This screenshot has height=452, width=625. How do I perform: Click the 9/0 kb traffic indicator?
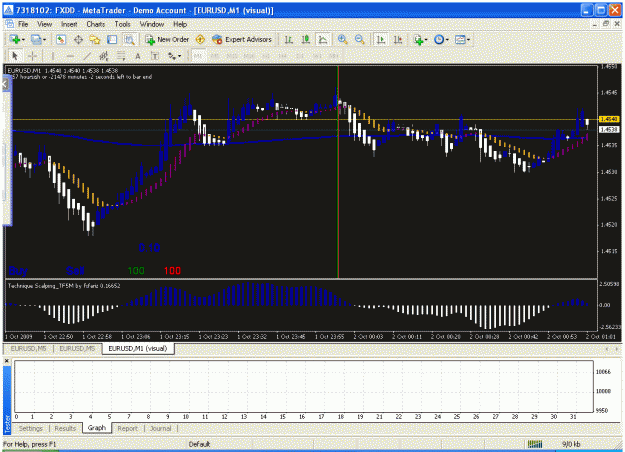[x=571, y=444]
